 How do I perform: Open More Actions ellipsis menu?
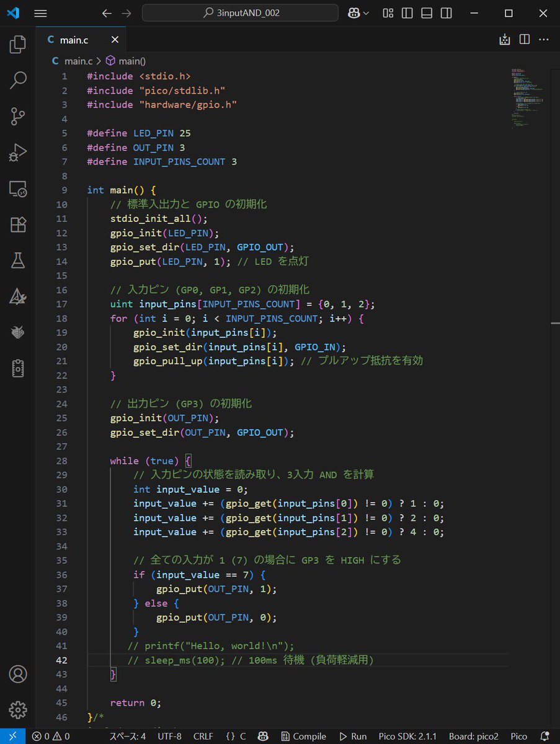(x=544, y=40)
